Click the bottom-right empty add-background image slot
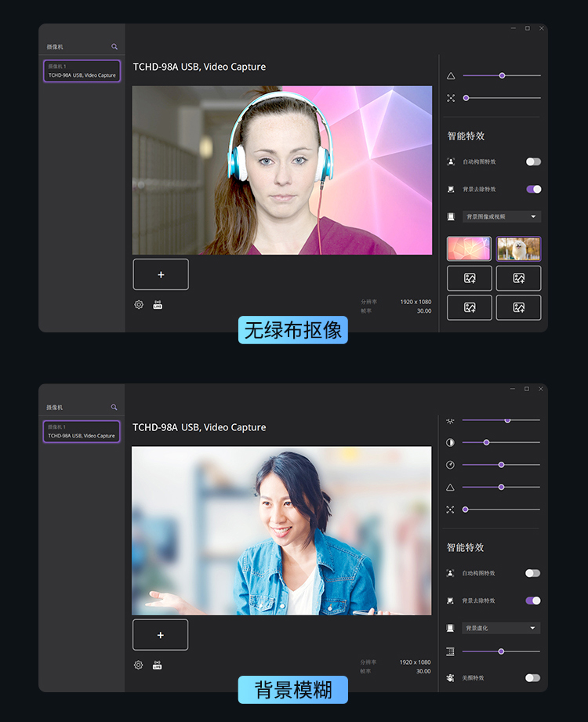 pyautogui.click(x=518, y=307)
